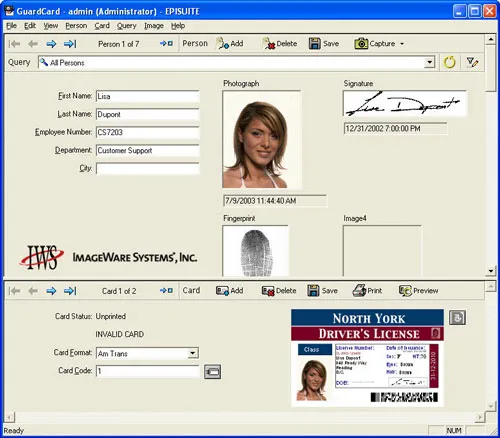This screenshot has width=500, height=438.
Task: Select the person photograph image
Action: 262,139
